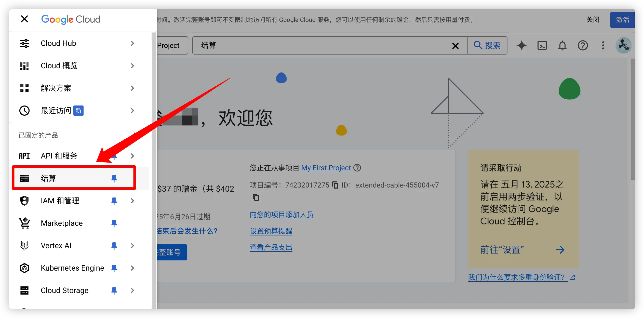The image size is (644, 318).
Task: Copy the project number 74232017275
Action: click(x=336, y=185)
